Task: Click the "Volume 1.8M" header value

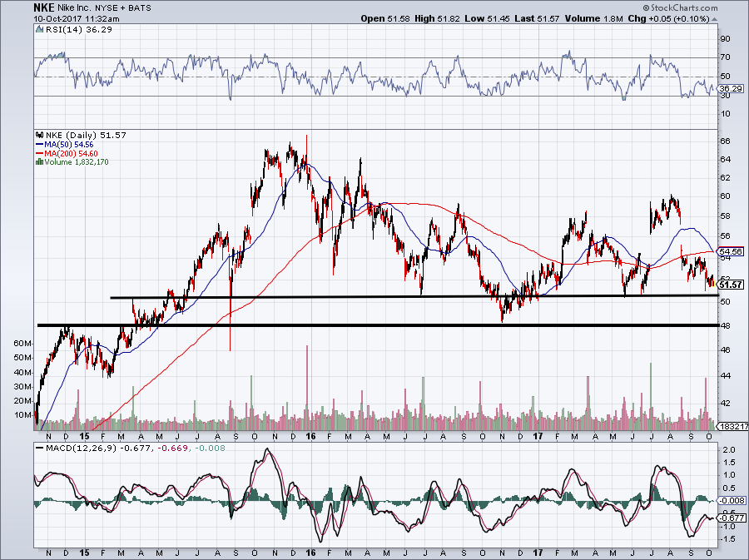Action: coord(593,18)
